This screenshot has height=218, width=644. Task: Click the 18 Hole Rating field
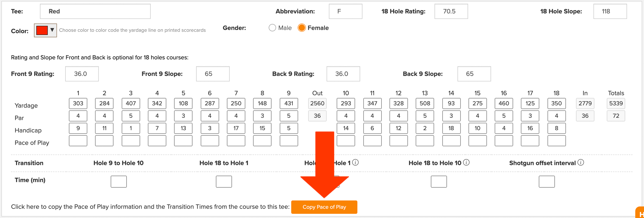click(451, 11)
